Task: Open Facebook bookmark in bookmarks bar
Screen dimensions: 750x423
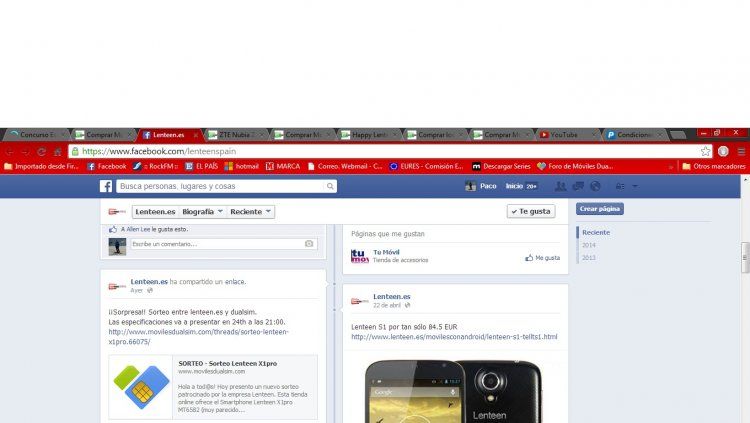Action: (107, 167)
